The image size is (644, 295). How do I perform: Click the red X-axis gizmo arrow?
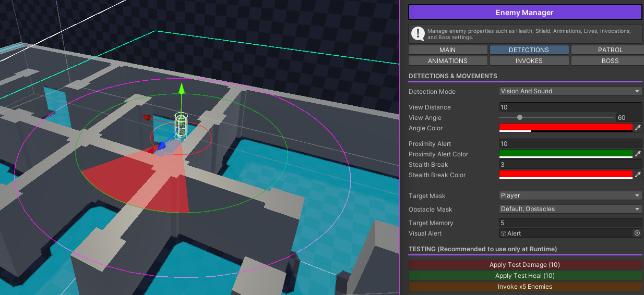point(147,118)
